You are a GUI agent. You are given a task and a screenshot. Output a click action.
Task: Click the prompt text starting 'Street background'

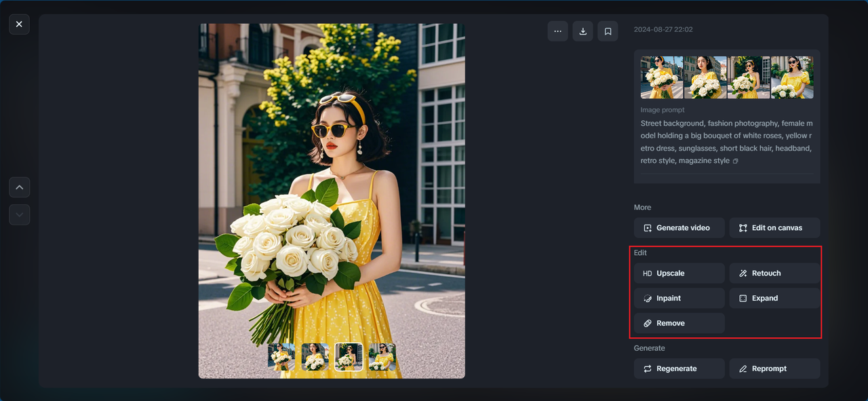pyautogui.click(x=726, y=142)
